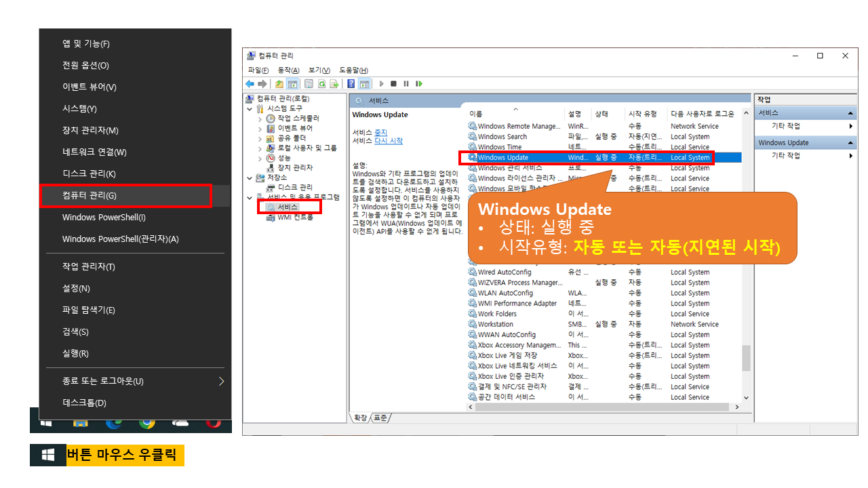868x488 pixels.
Task: Click the gear icon beside Workstation
Action: click(x=473, y=324)
